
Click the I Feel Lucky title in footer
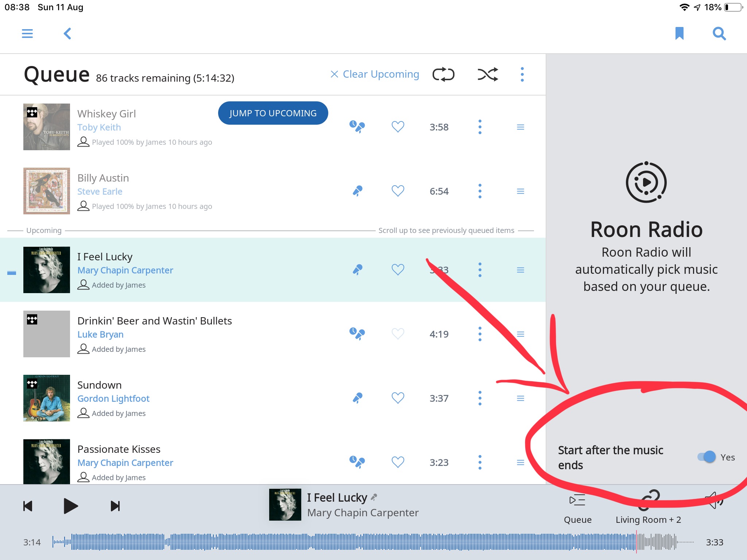point(337,498)
